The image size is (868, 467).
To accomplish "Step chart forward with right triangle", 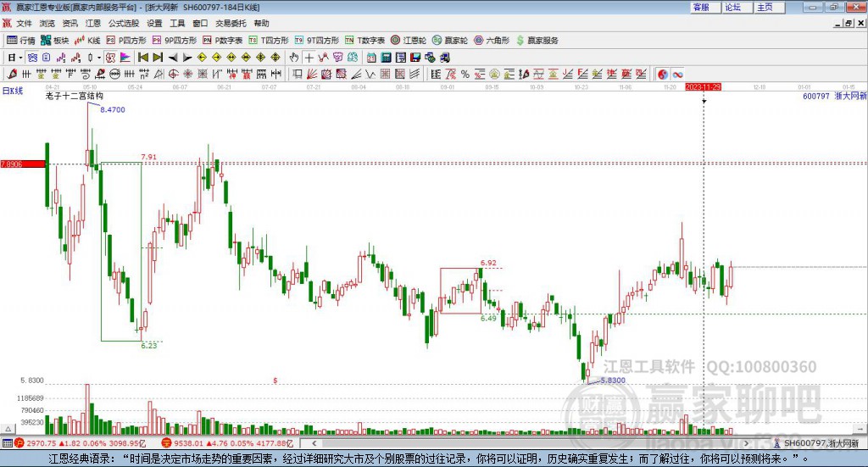I will pos(187,58).
